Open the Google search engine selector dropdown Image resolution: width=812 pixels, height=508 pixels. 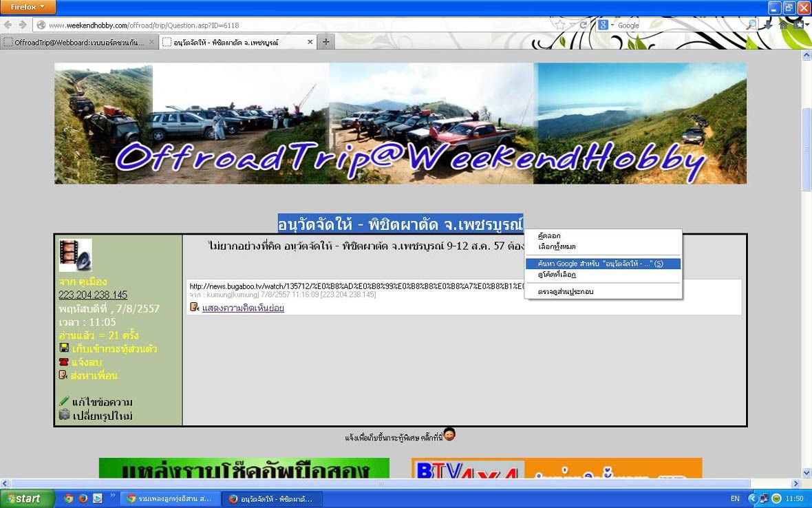[x=605, y=25]
